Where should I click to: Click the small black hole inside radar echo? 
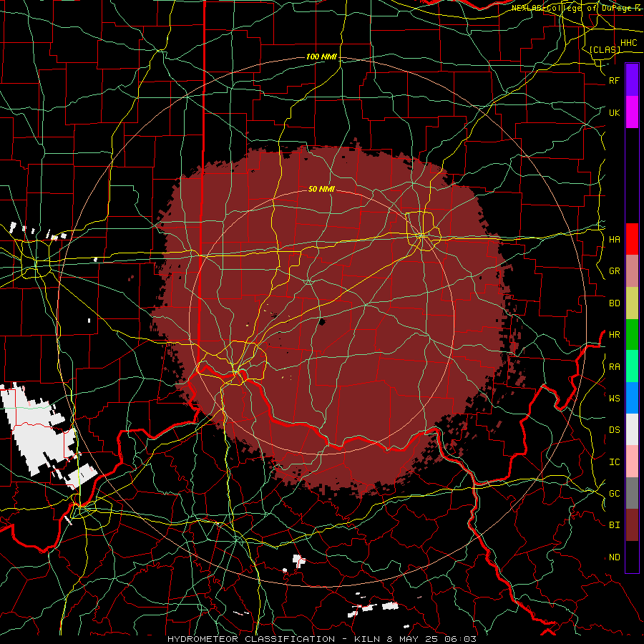(x=321, y=321)
